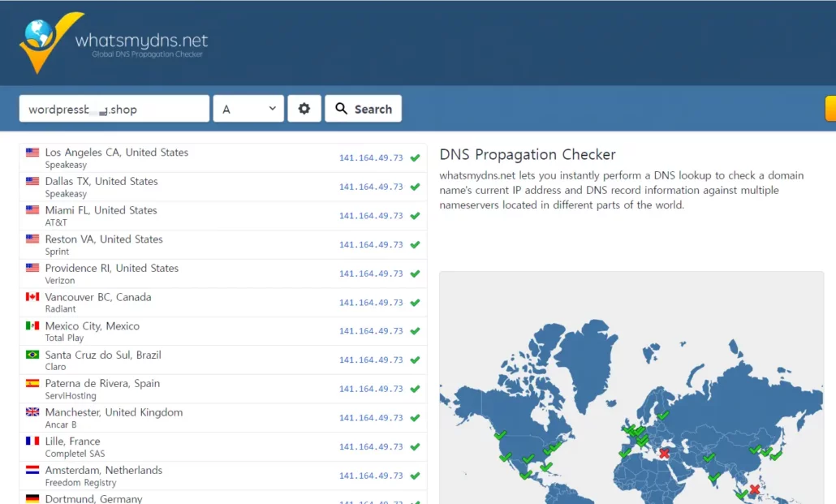The image size is (836, 504).
Task: Select the Mexico City, Mexico text
Action: click(93, 326)
